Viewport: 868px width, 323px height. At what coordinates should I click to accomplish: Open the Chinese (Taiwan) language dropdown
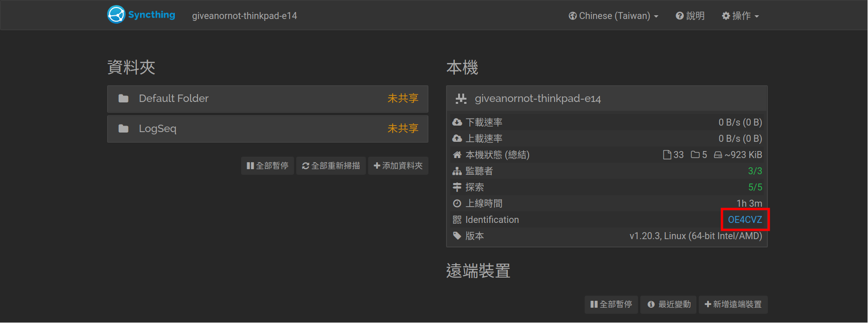pos(613,16)
